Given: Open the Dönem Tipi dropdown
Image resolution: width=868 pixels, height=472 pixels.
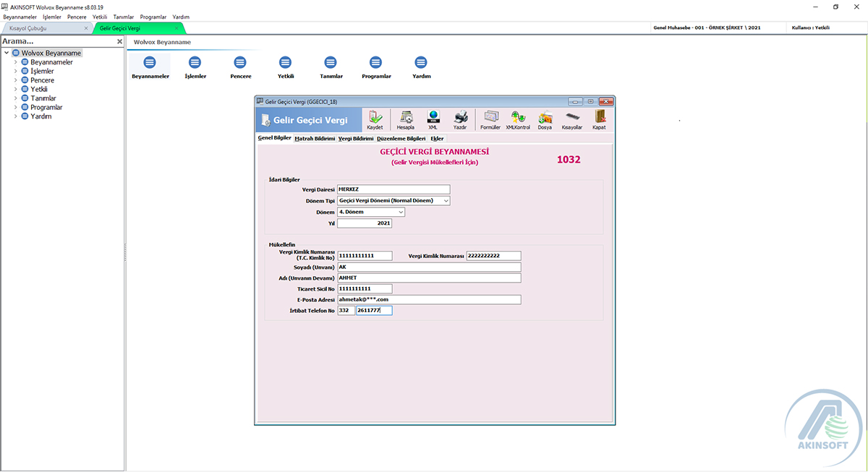Looking at the screenshot, I should [x=393, y=201].
